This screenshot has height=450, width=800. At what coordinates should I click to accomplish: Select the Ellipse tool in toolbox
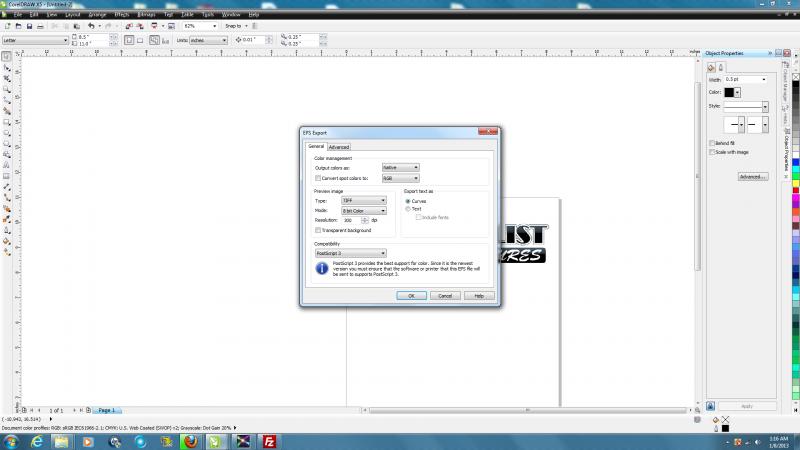[x=7, y=133]
